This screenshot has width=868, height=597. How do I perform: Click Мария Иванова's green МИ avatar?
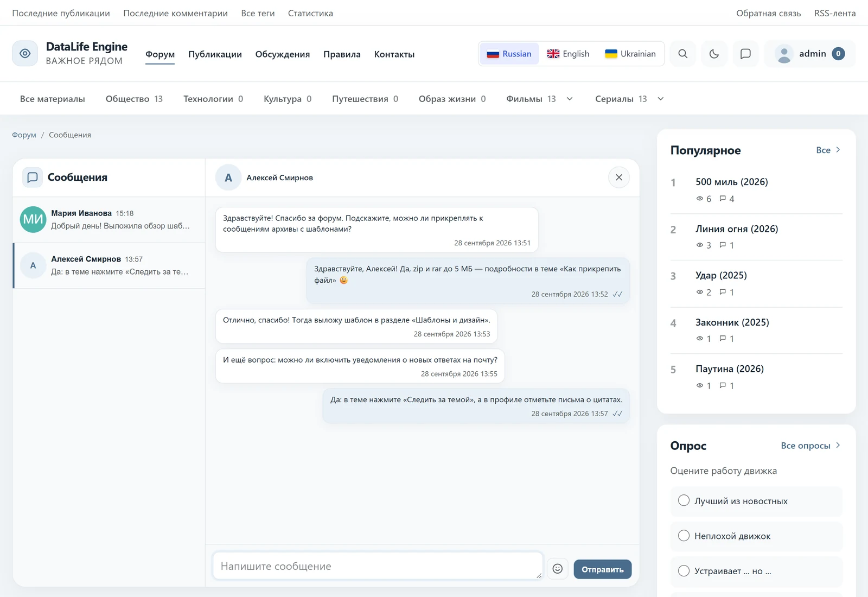click(33, 219)
